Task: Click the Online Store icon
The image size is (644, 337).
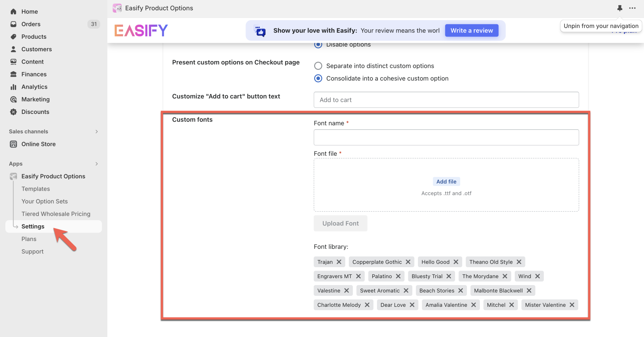Action: tap(13, 144)
